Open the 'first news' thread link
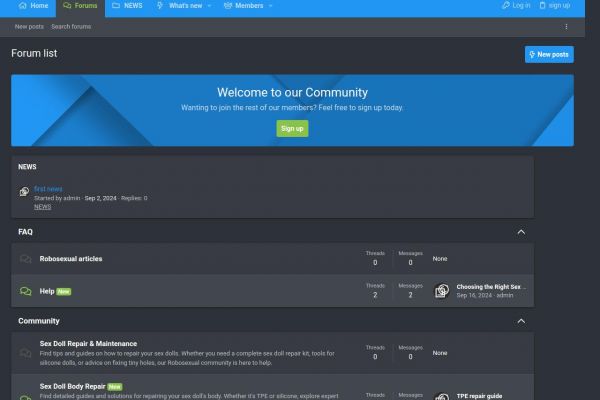Image resolution: width=600 pixels, height=400 pixels. [x=48, y=189]
